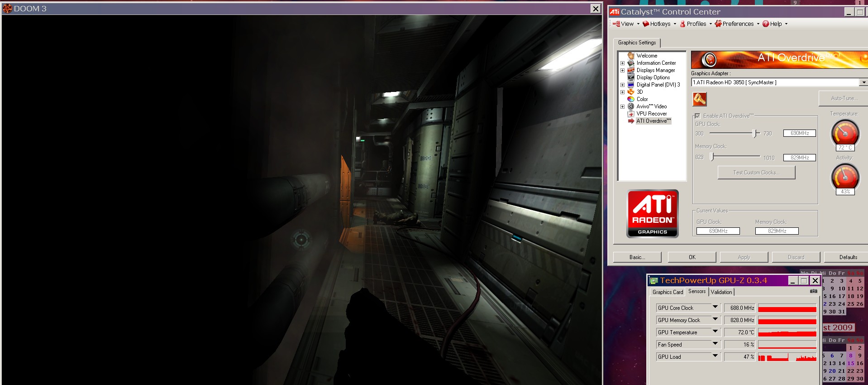868x385 pixels.
Task: Click the GPU Load history graph
Action: [x=787, y=357]
